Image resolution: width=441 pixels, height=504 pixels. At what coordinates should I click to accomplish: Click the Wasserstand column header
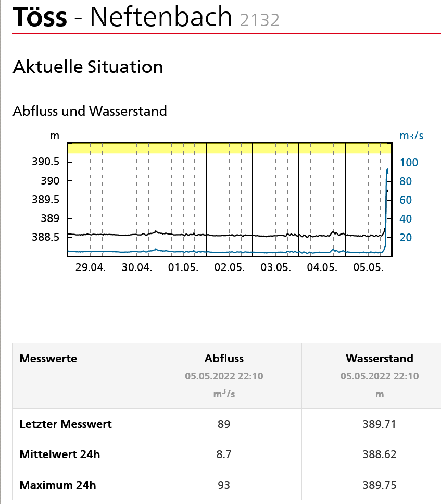[379, 359]
